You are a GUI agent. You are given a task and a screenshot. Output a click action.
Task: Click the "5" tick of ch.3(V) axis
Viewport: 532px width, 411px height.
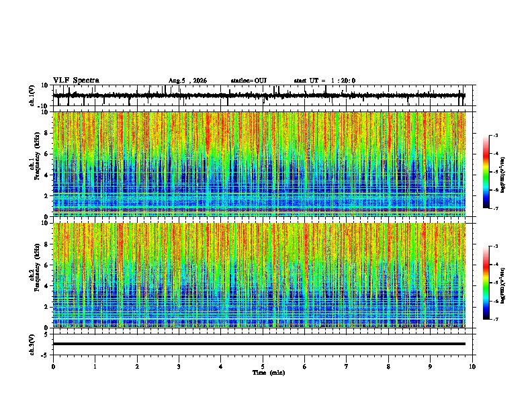tap(46, 334)
